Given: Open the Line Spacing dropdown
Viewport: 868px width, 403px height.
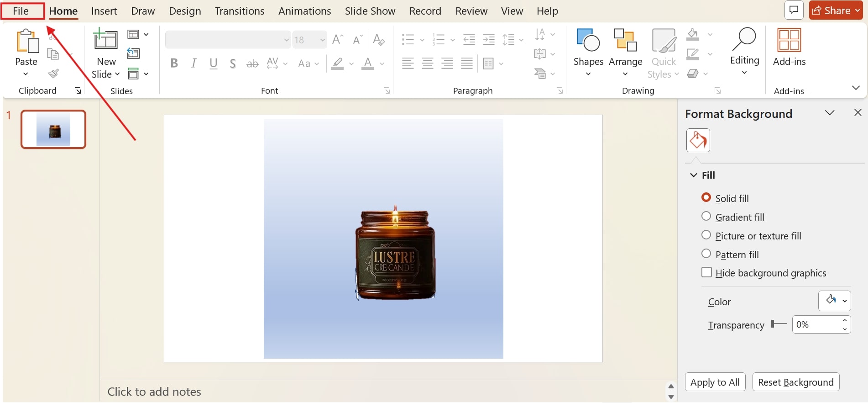Looking at the screenshot, I should point(512,40).
